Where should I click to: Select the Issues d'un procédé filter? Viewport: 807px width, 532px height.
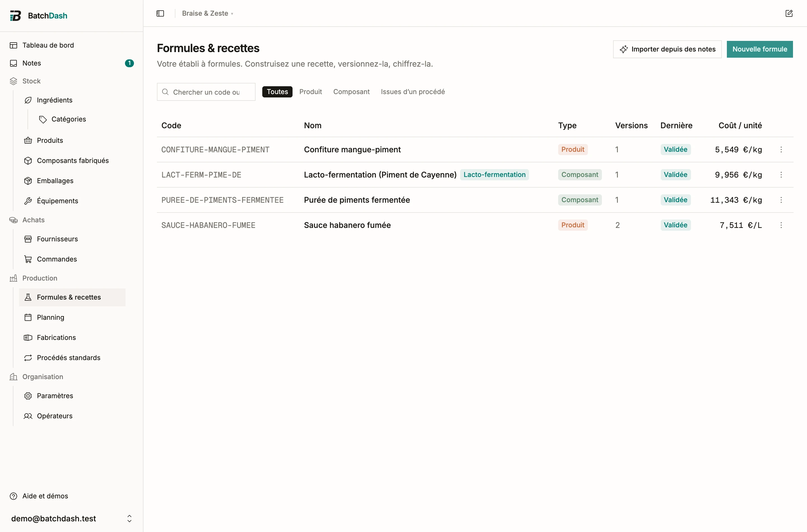tap(412, 92)
